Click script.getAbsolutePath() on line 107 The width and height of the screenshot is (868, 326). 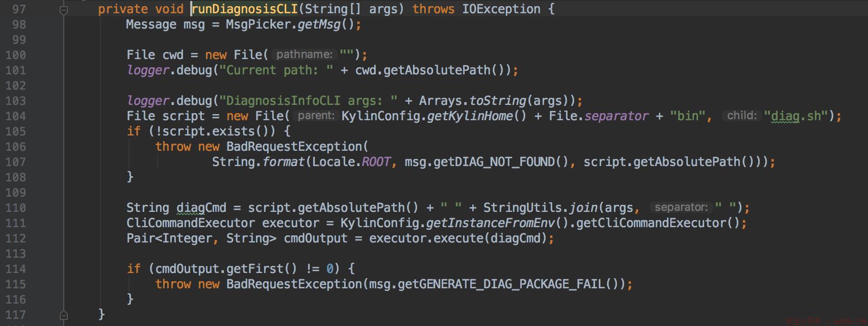pyautogui.click(x=669, y=162)
